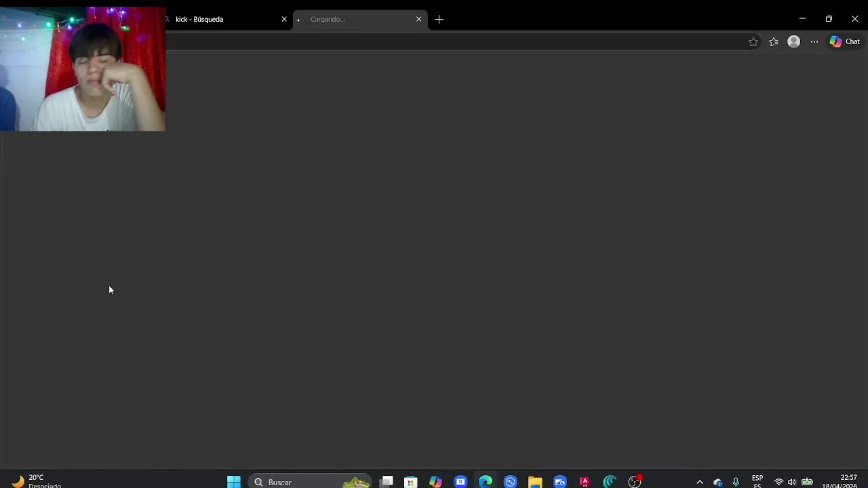
Task: Open the Wi-Fi network settings icon
Action: [x=778, y=482]
